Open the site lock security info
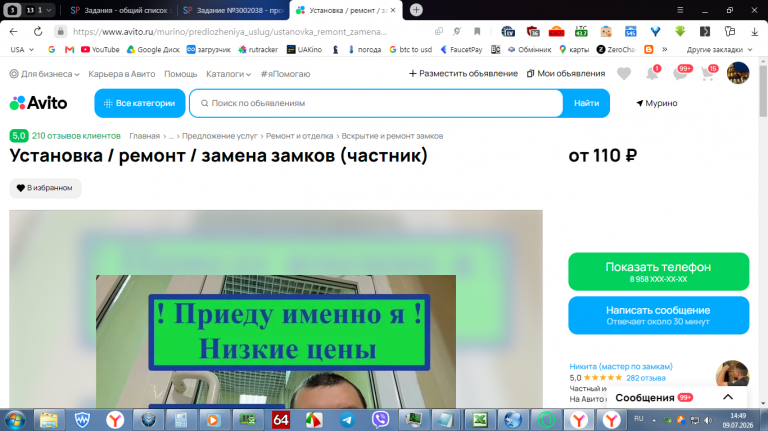The width and height of the screenshot is (768, 431). coord(60,31)
